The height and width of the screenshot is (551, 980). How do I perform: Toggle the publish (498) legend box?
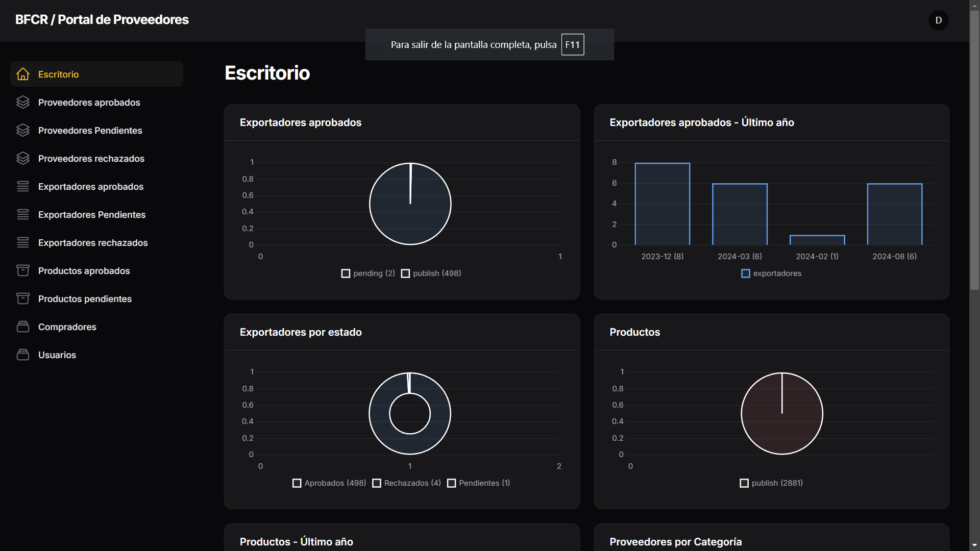click(x=405, y=273)
